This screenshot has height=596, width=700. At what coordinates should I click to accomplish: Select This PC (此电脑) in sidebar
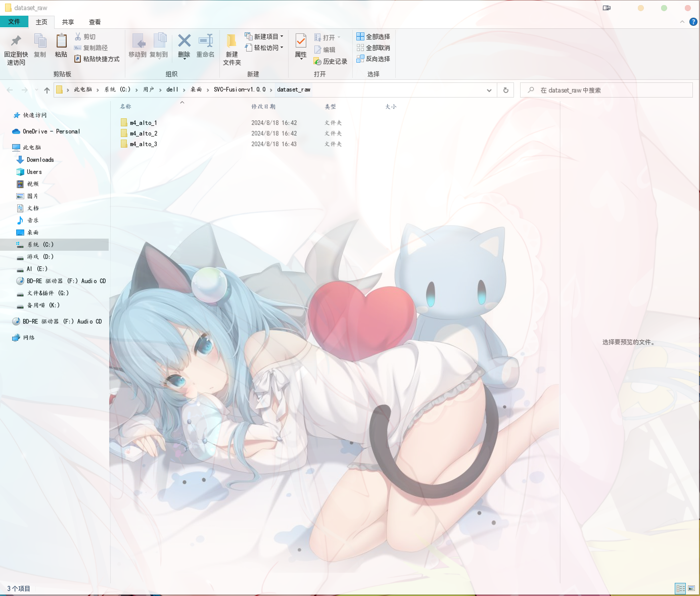coord(27,148)
